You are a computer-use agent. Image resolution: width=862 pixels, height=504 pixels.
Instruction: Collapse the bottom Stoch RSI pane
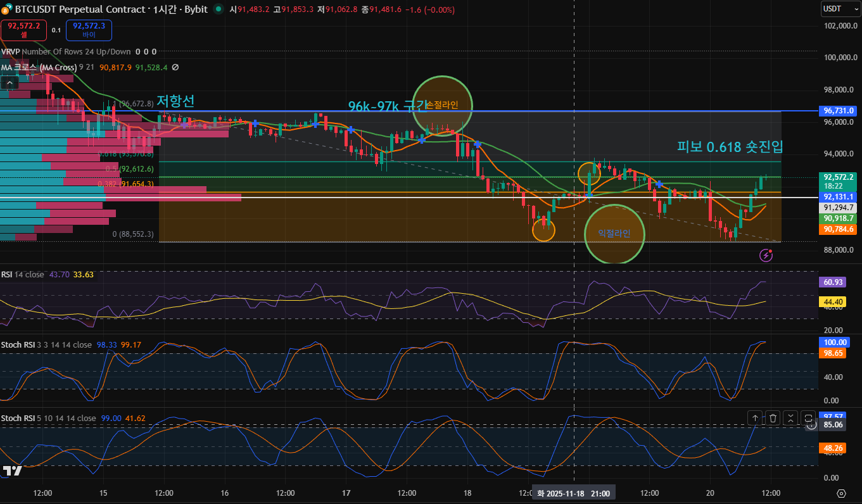(790, 418)
